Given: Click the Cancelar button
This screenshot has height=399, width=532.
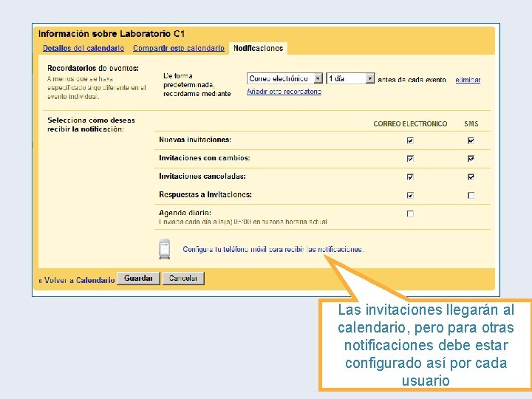Looking at the screenshot, I should [x=183, y=279].
